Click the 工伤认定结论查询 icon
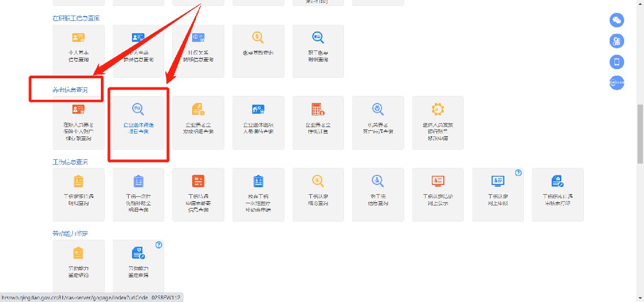 318,181
